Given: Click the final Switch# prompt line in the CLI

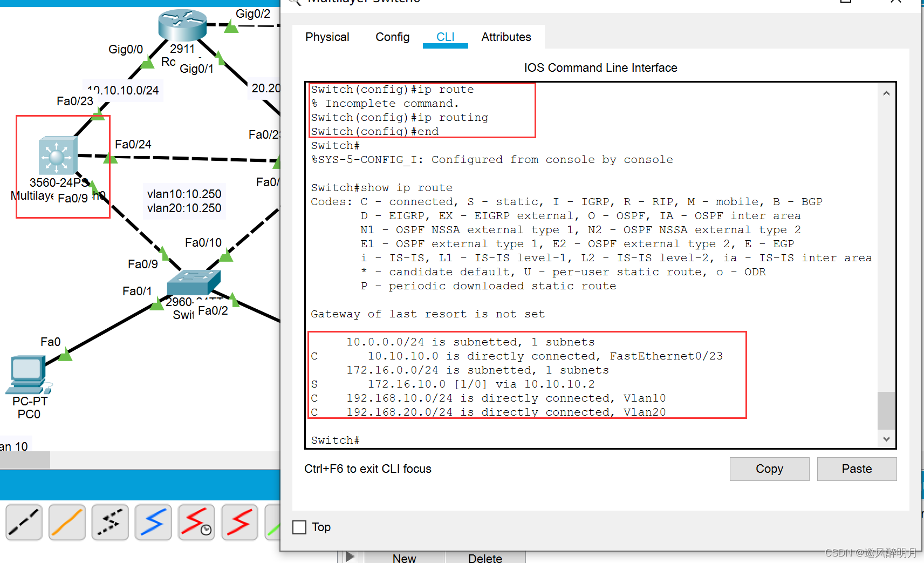Looking at the screenshot, I should (x=335, y=440).
